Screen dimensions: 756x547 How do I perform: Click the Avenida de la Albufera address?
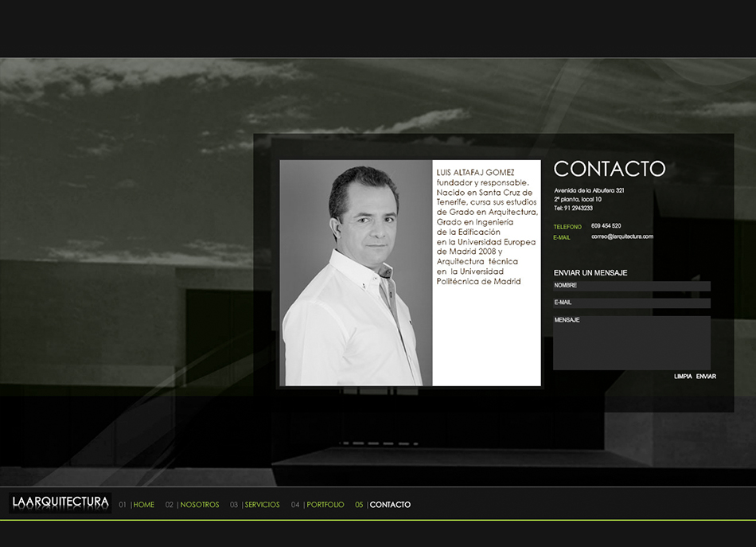(x=594, y=190)
